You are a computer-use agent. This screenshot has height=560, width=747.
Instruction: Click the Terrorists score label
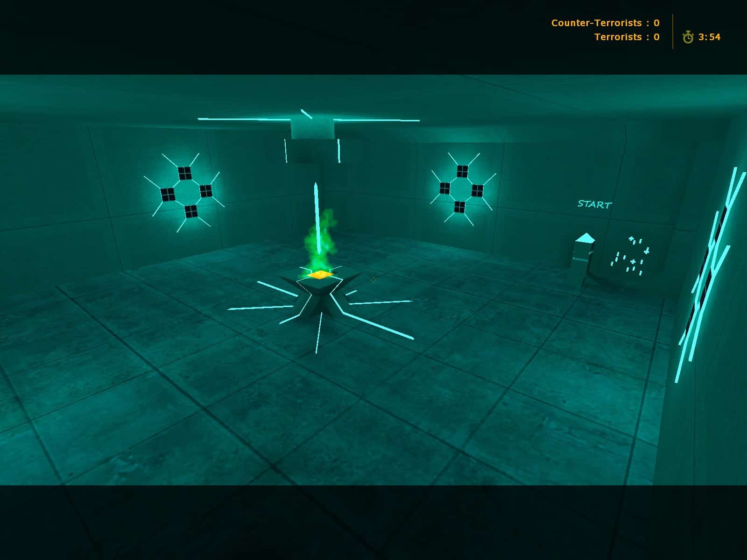tap(618, 37)
